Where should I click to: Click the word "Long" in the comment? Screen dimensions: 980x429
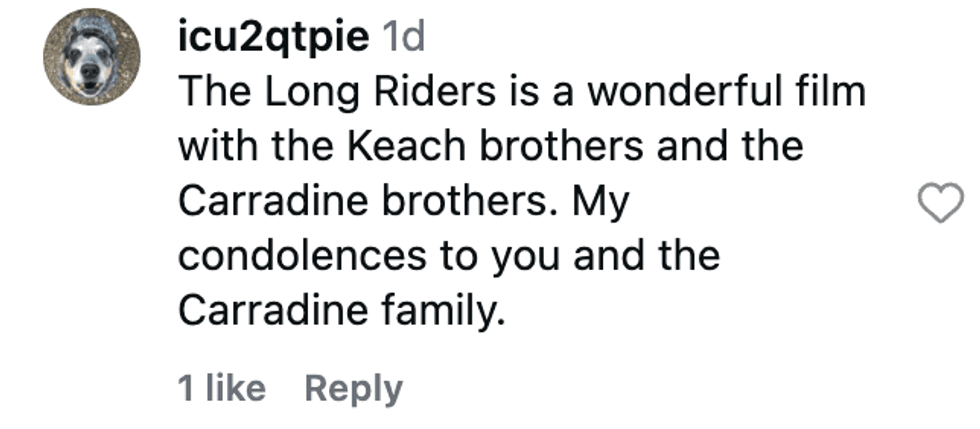click(x=299, y=93)
